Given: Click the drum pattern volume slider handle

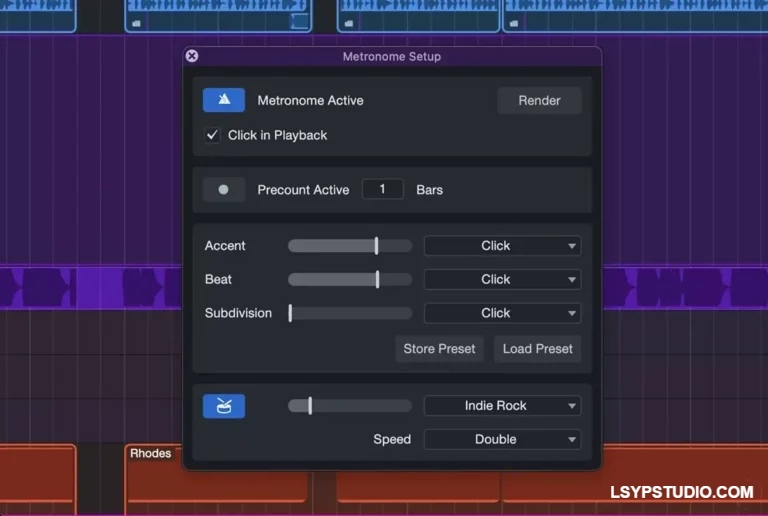Looking at the screenshot, I should coord(310,405).
